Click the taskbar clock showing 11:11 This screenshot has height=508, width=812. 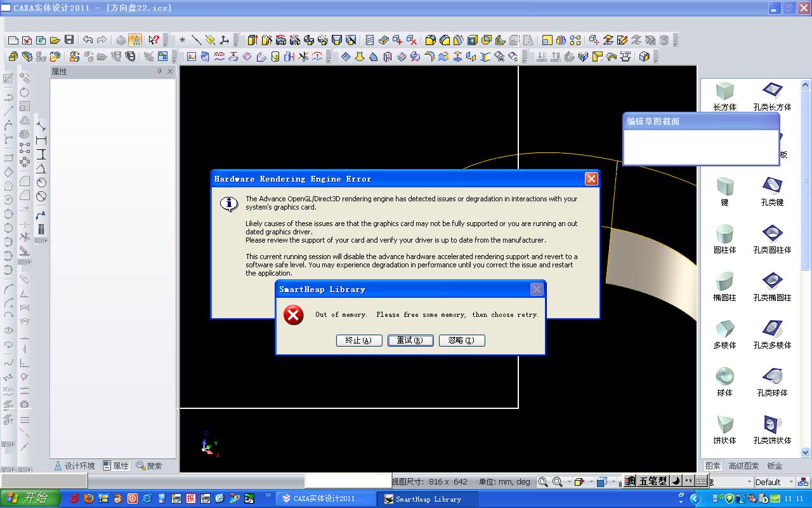click(x=794, y=499)
